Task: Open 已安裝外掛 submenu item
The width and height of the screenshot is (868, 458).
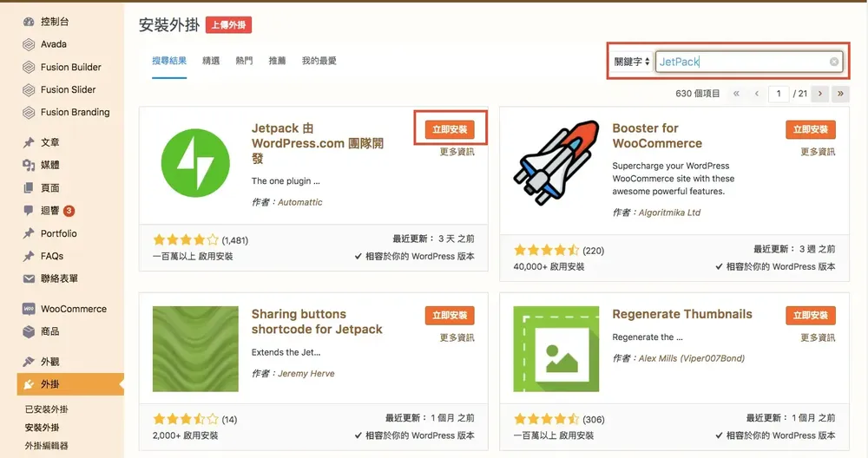Action: [x=47, y=409]
